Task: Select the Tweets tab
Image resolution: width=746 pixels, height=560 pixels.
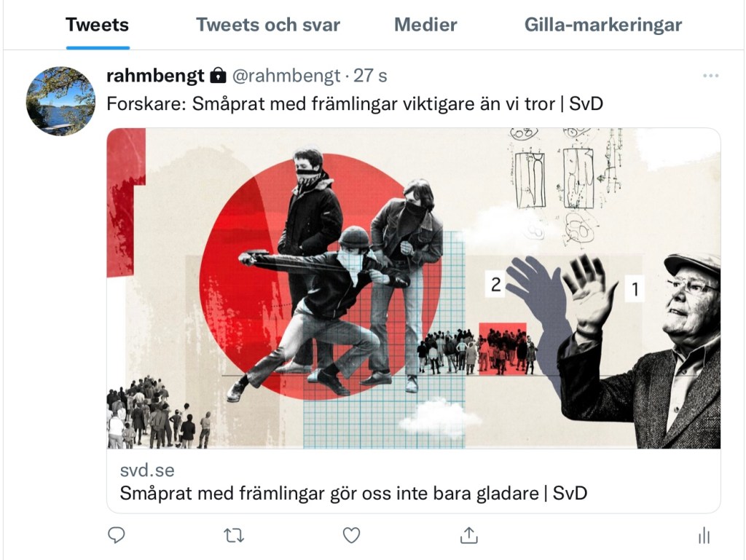Action: click(x=98, y=25)
